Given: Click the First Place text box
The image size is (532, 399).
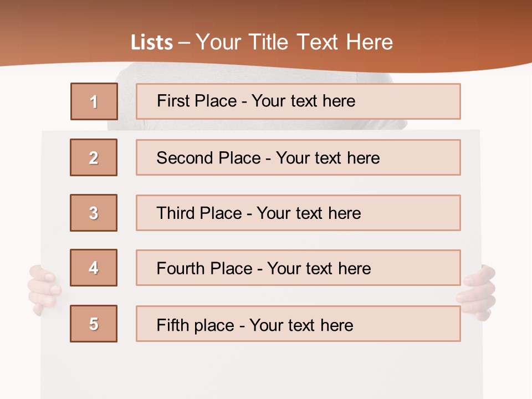Looking at the screenshot, I should click(x=298, y=101).
